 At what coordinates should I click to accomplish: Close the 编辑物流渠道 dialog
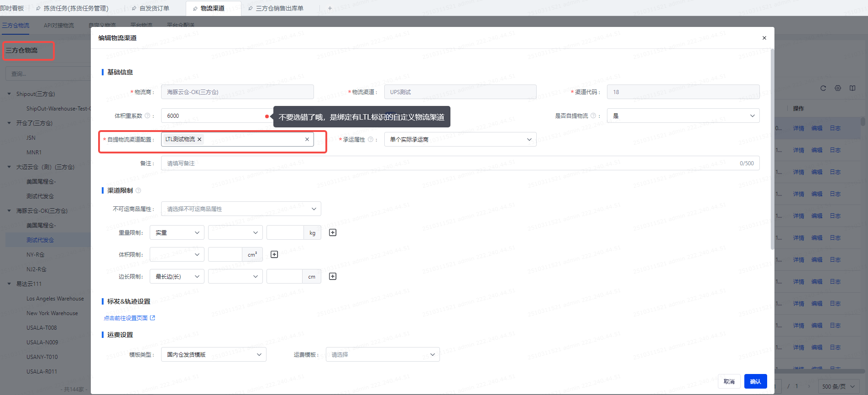point(764,38)
